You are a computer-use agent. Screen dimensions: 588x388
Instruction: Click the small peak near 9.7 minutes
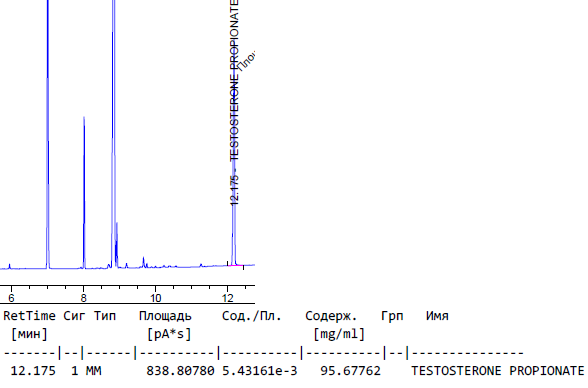click(x=144, y=262)
